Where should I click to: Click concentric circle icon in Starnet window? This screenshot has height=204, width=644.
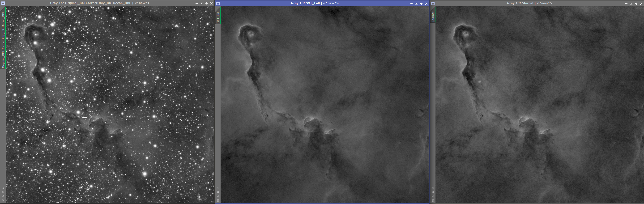click(x=433, y=200)
